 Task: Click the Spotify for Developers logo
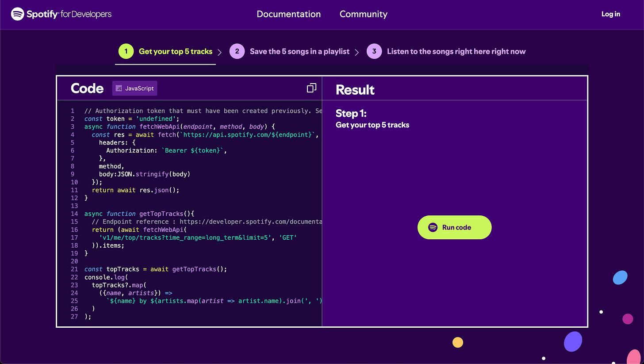click(61, 14)
